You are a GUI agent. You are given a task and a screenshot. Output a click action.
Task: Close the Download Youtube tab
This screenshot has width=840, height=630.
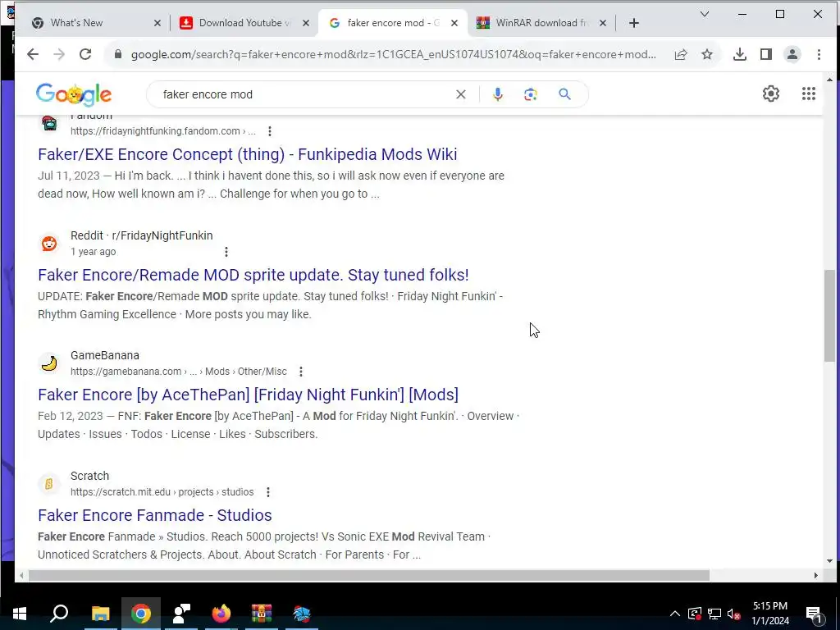point(305,23)
